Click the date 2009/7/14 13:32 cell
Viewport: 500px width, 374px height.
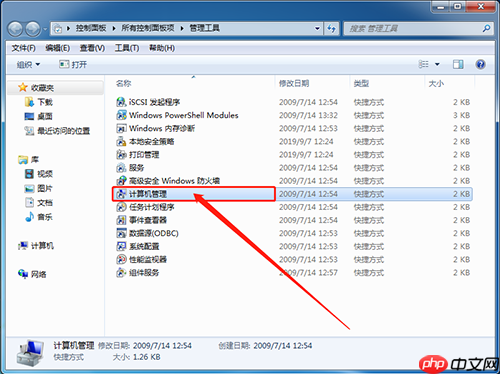click(308, 115)
